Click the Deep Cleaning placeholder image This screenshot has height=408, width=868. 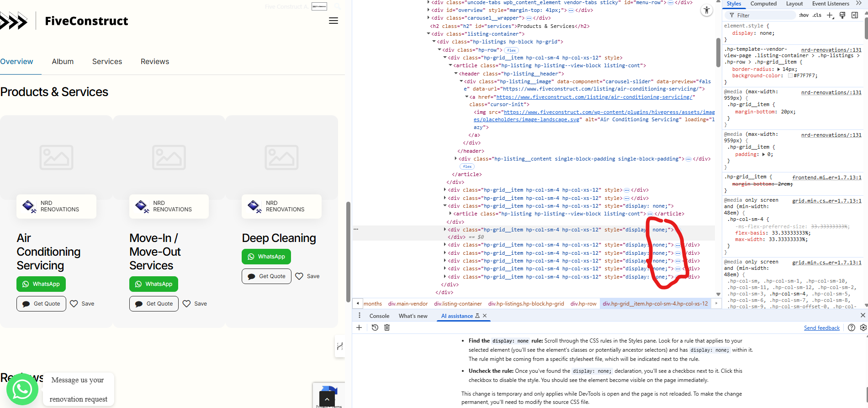coord(281,157)
